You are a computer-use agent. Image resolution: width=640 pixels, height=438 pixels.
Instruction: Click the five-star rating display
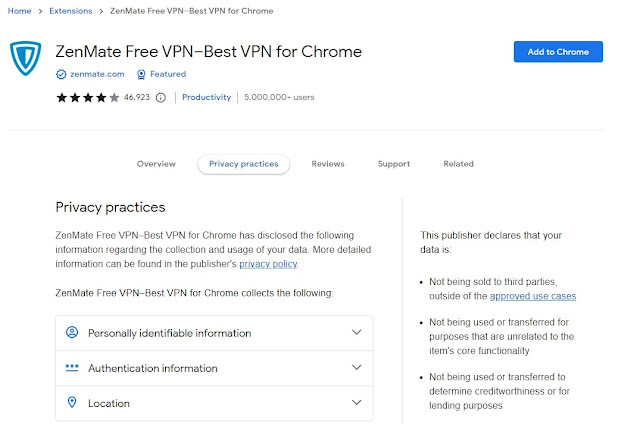pyautogui.click(x=88, y=97)
